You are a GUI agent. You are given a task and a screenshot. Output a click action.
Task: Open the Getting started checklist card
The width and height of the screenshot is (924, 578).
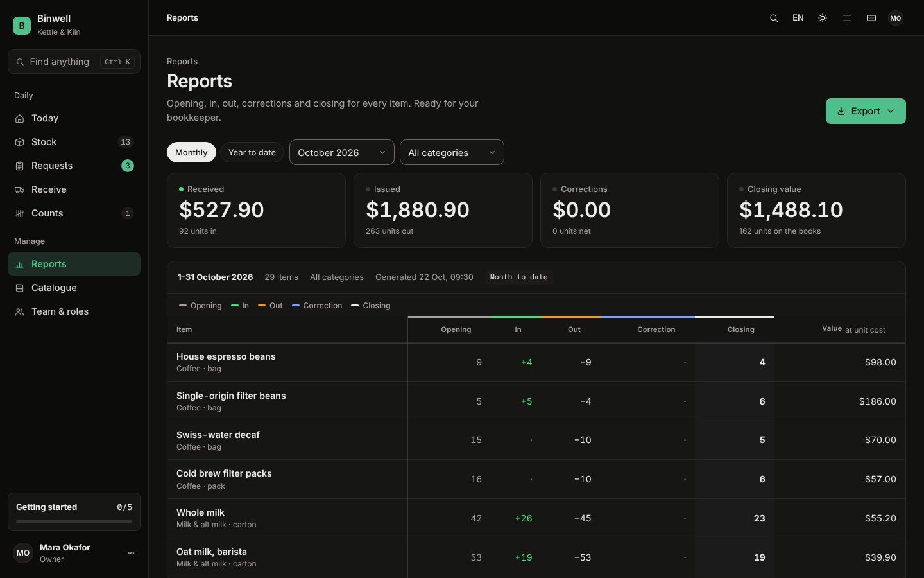tap(74, 512)
